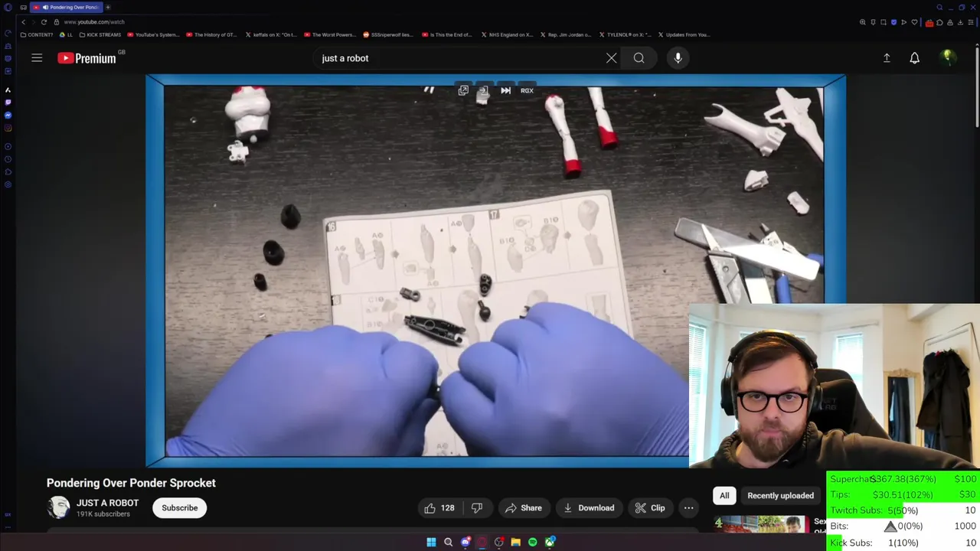Skip to the next video in player overlay
This screenshot has width=980, height=551.
pyautogui.click(x=505, y=90)
